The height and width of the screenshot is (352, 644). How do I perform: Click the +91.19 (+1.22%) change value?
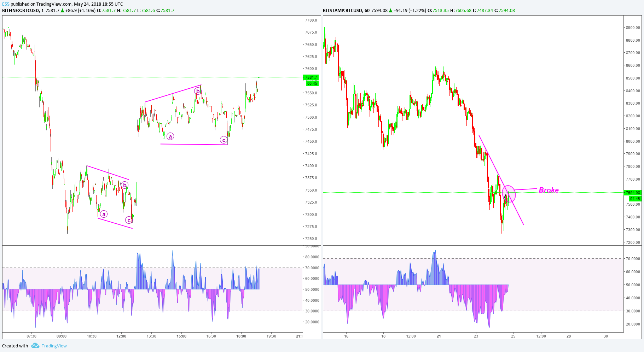(410, 10)
